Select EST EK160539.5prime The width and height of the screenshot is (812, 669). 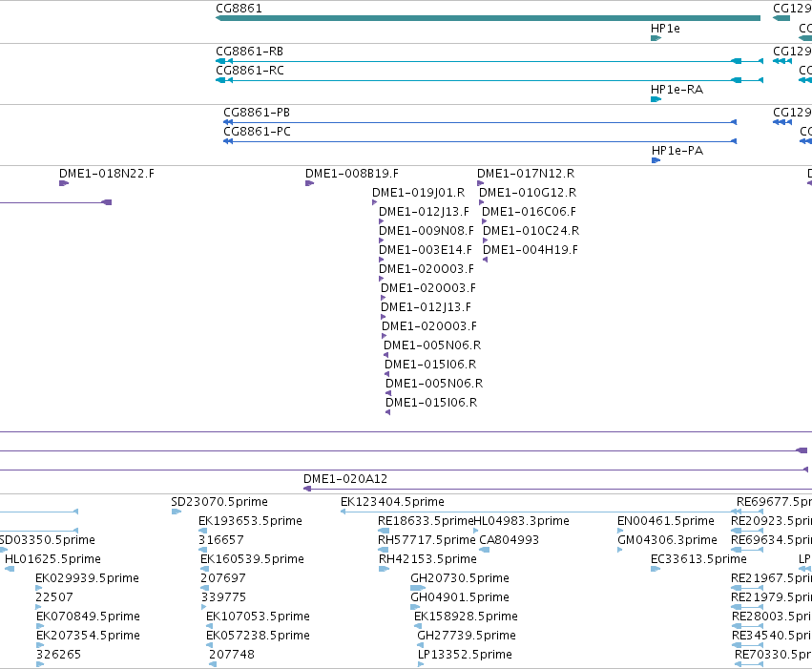point(252,559)
